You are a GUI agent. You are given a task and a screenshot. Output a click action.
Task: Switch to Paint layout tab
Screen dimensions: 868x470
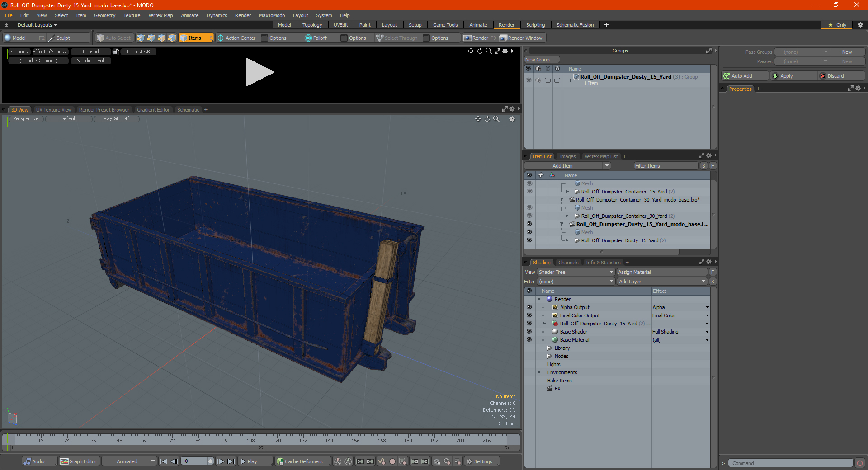[x=365, y=25]
